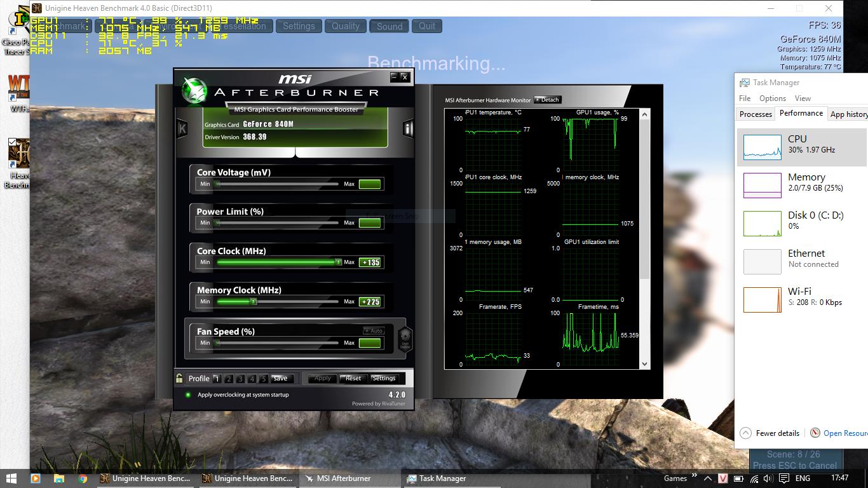This screenshot has height=488, width=868.
Task: Click the Core Voltage slider track
Action: coord(277,184)
